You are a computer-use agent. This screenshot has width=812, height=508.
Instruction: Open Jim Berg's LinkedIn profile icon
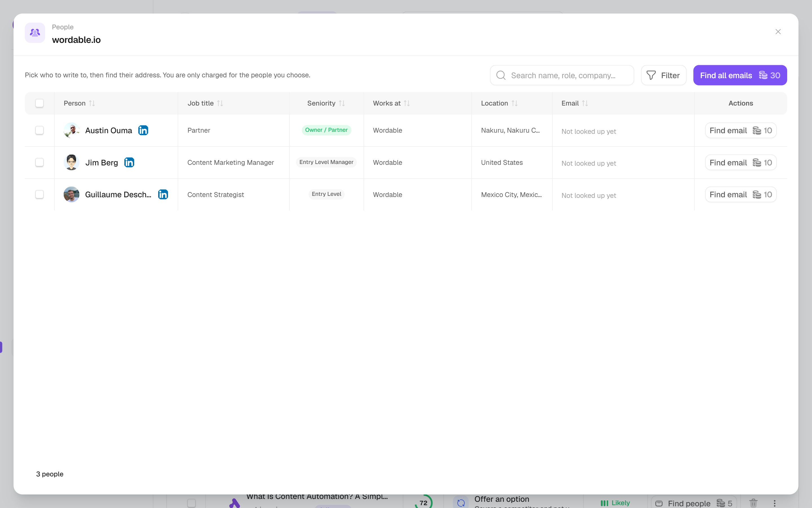(129, 162)
